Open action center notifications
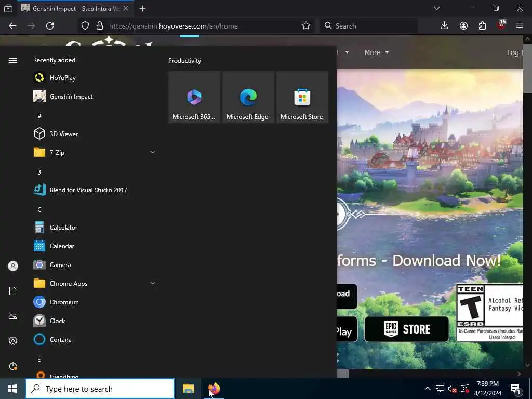Viewport: 532px width, 399px height. point(516,389)
